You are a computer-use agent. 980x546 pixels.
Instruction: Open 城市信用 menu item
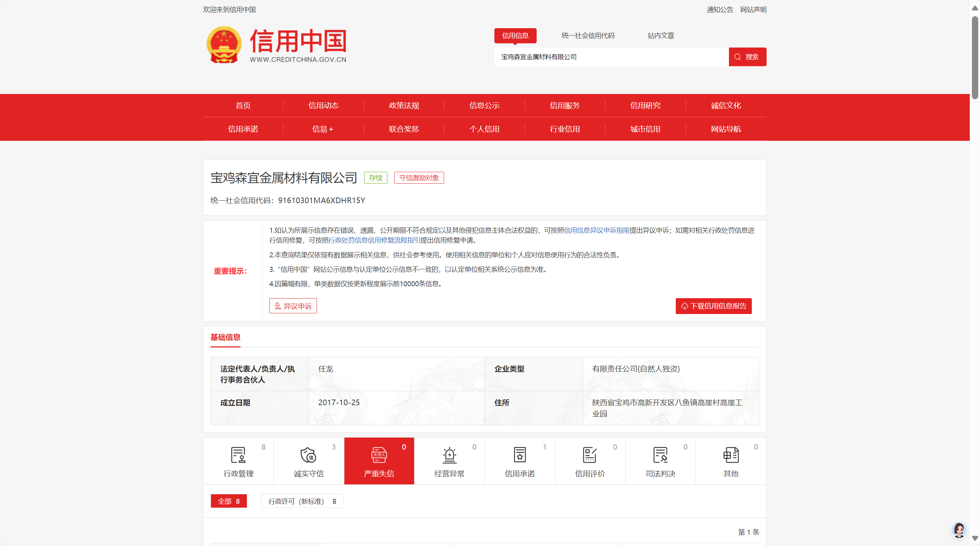coord(645,129)
